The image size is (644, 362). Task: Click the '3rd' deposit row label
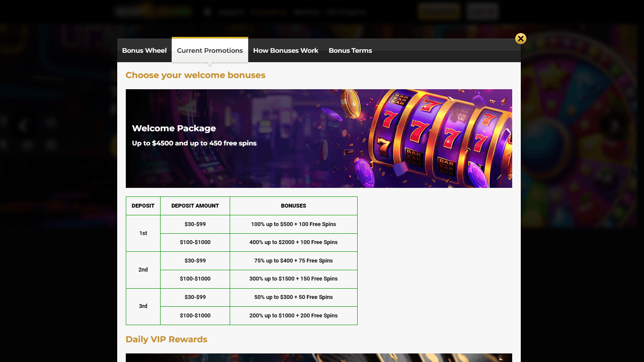pos(143,306)
